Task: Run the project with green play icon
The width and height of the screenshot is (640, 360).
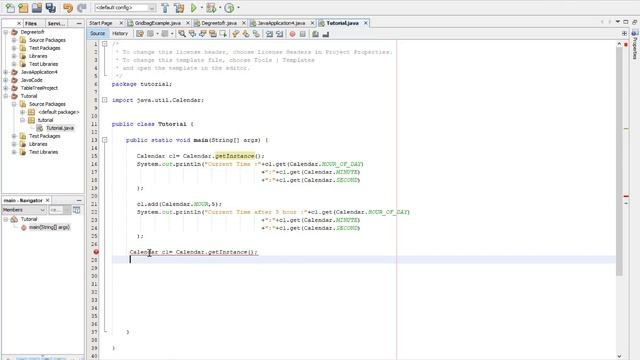Action: tap(194, 8)
